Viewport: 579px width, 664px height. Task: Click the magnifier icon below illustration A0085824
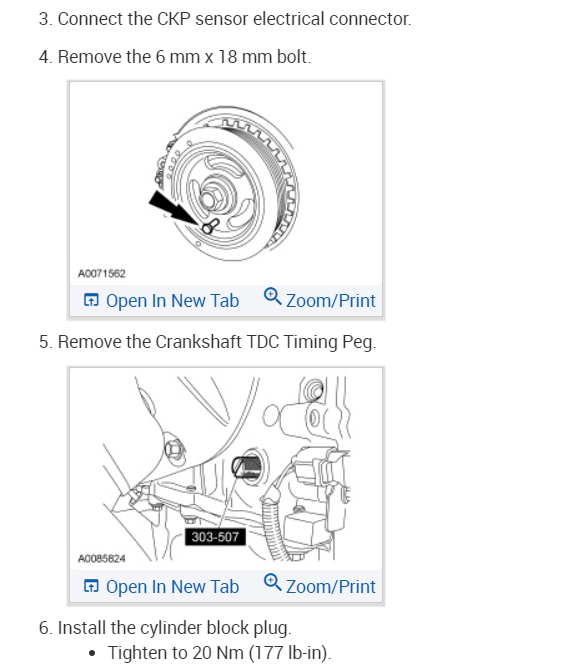(272, 582)
